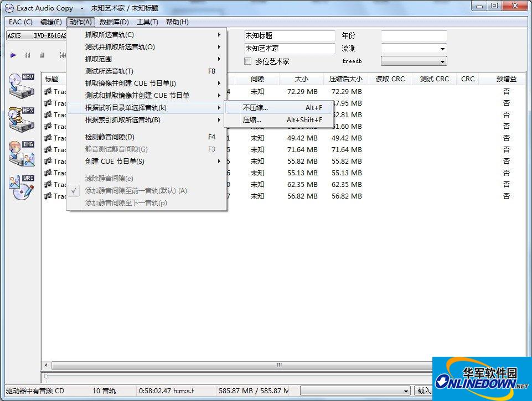532x401 pixels.
Task: Click the 55.82 MB size cell
Action: (x=302, y=161)
